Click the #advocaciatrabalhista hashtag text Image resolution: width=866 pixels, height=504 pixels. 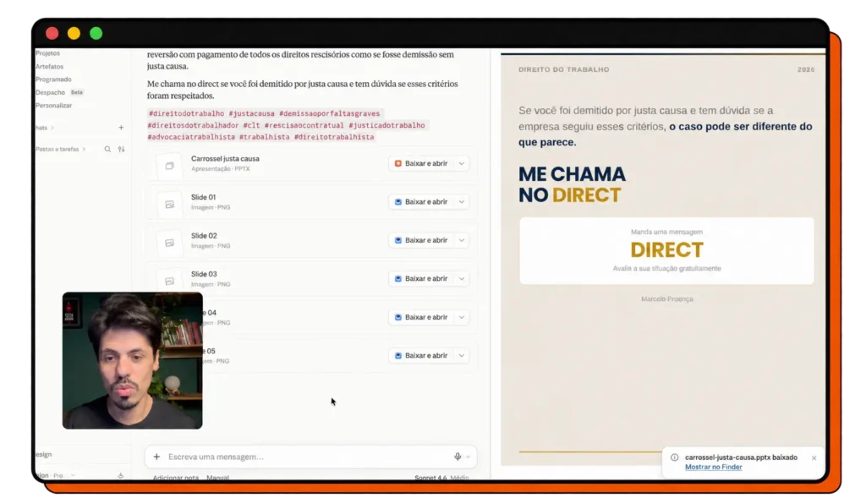coord(191,137)
